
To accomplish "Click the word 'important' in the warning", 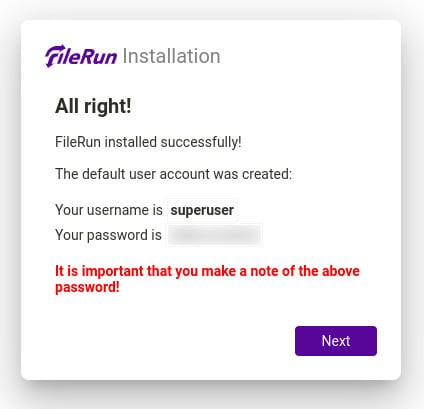I will point(113,271).
